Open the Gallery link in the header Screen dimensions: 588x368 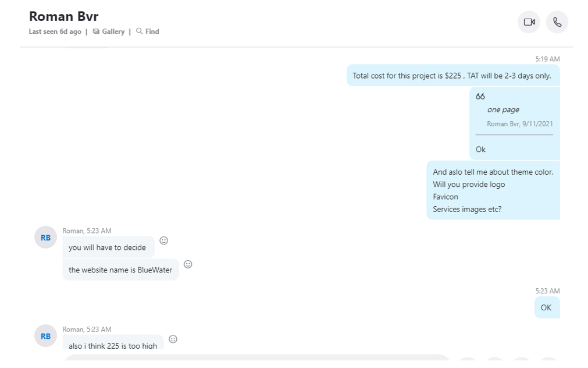[x=109, y=31]
